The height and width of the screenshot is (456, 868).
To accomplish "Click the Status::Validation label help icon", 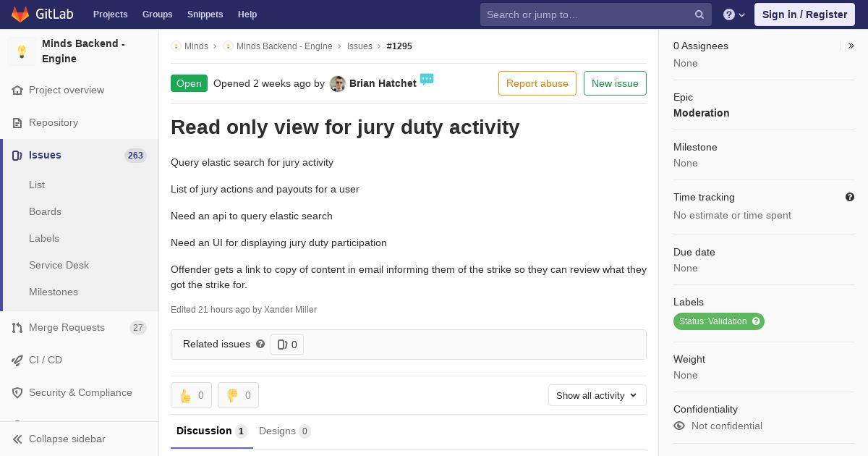I will coord(756,321).
